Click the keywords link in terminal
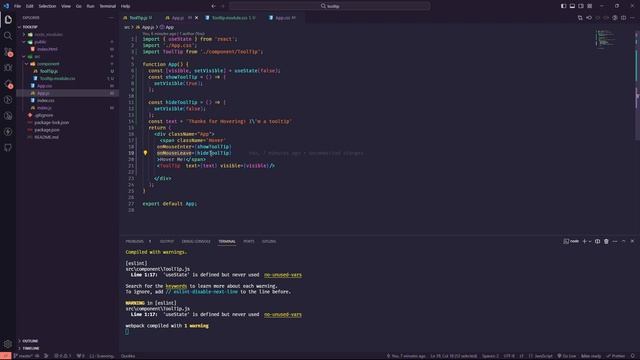640x360 pixels. tap(176, 286)
